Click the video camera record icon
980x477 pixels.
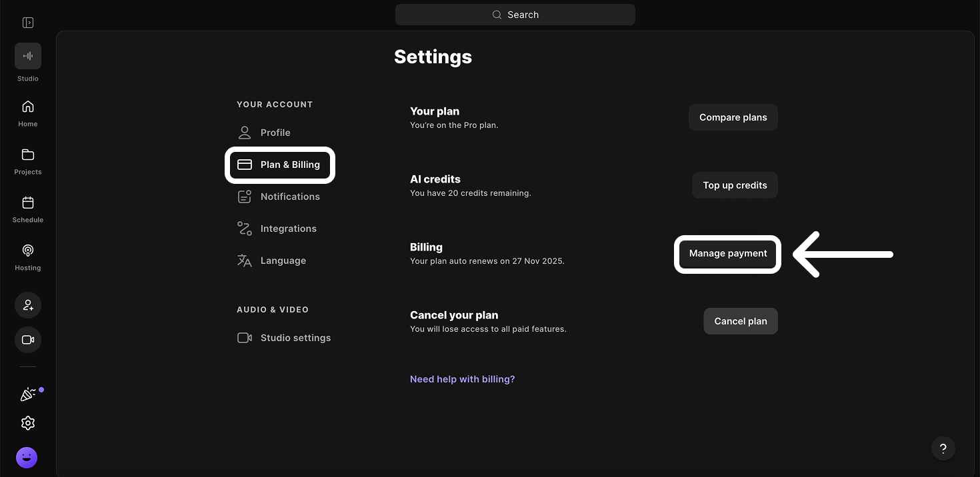coord(28,340)
